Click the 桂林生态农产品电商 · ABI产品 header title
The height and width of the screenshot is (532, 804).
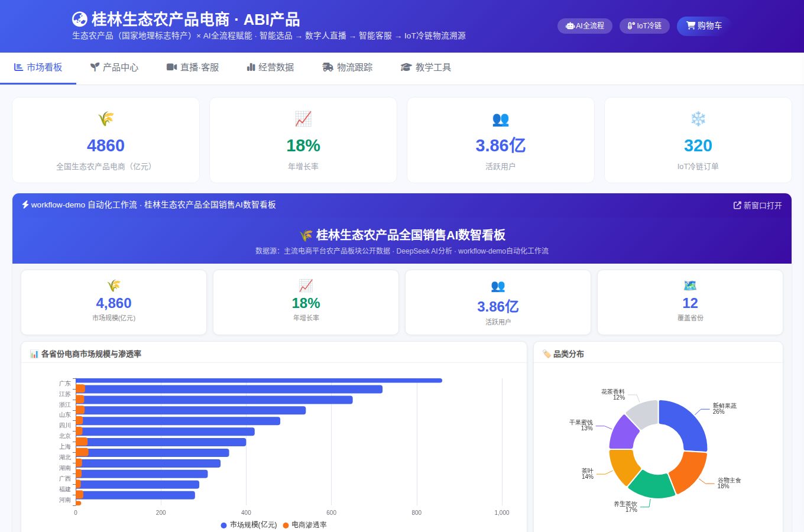pos(196,20)
